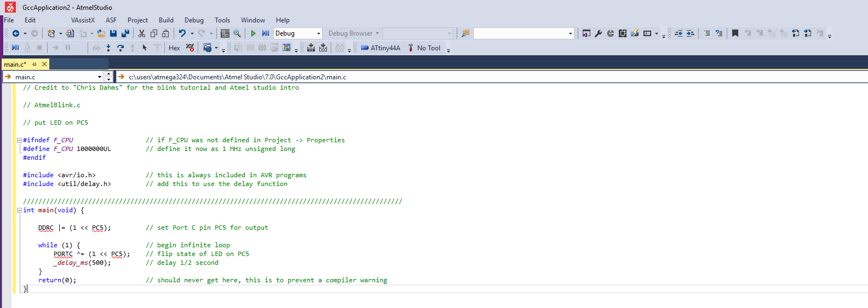868x308 pixels.
Task: Start without debugging with the green play icon
Action: click(x=253, y=33)
